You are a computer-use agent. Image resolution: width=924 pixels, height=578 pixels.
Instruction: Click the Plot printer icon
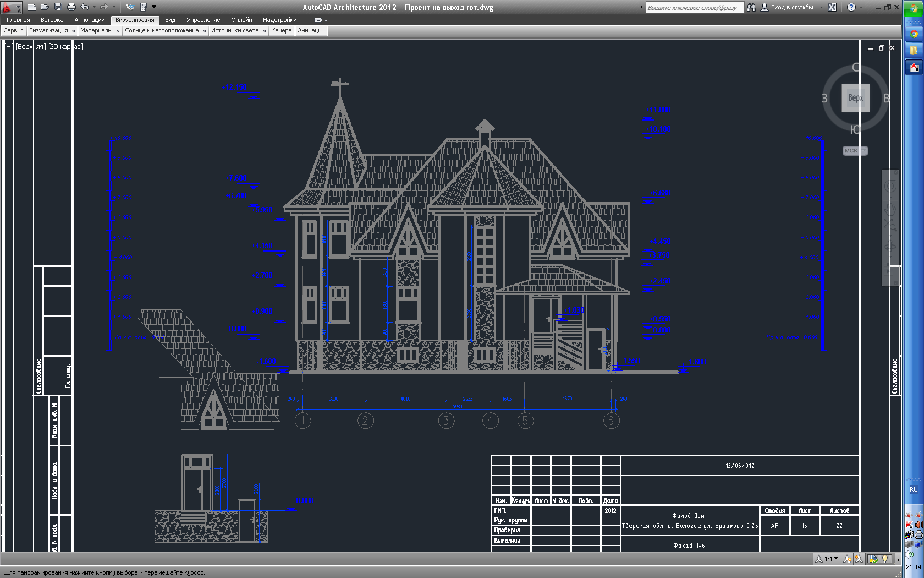pyautogui.click(x=71, y=7)
